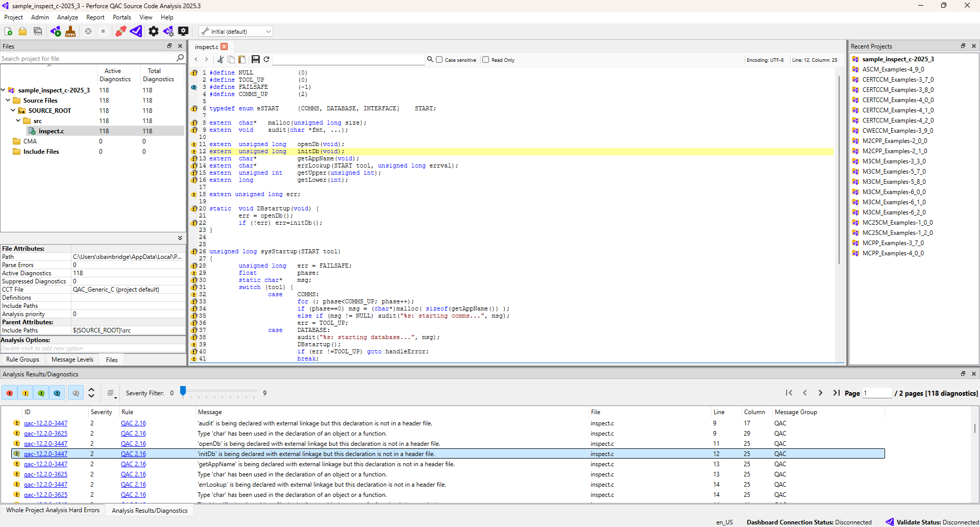Screen dimensions: 980x527
Task: Click the Severity Filter slider handle
Action: 183,392
